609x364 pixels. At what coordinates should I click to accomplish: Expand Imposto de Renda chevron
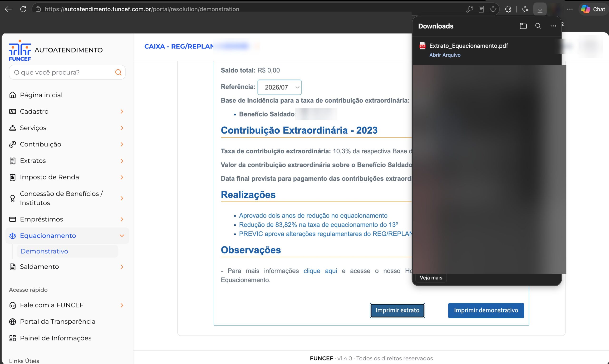[122, 177]
